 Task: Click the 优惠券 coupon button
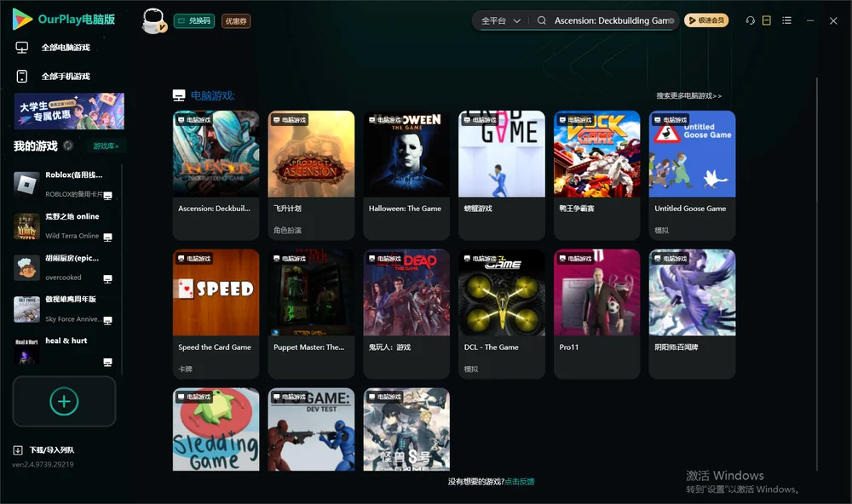tap(236, 21)
